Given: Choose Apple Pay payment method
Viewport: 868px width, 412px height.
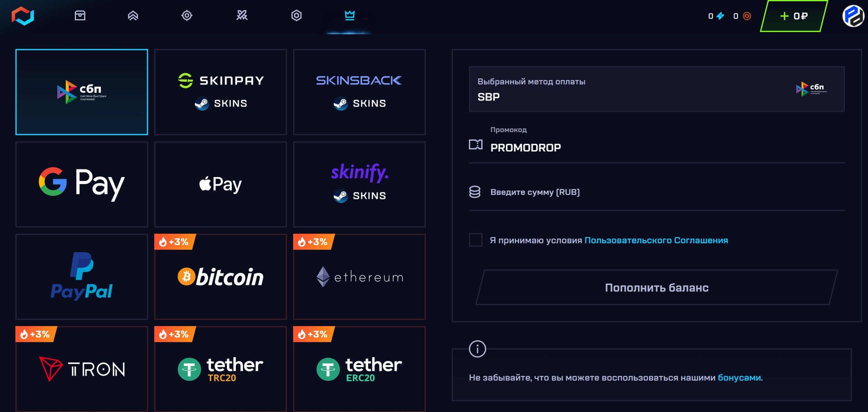Looking at the screenshot, I should (x=220, y=184).
